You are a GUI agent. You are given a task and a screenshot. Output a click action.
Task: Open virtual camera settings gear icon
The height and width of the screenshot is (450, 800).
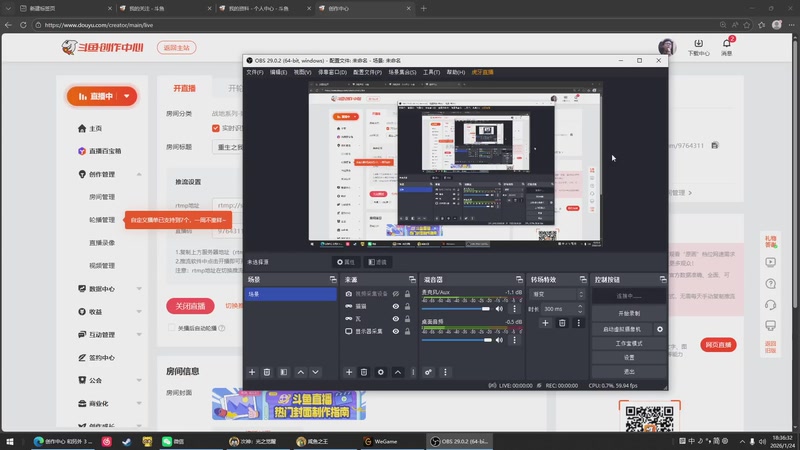(660, 329)
